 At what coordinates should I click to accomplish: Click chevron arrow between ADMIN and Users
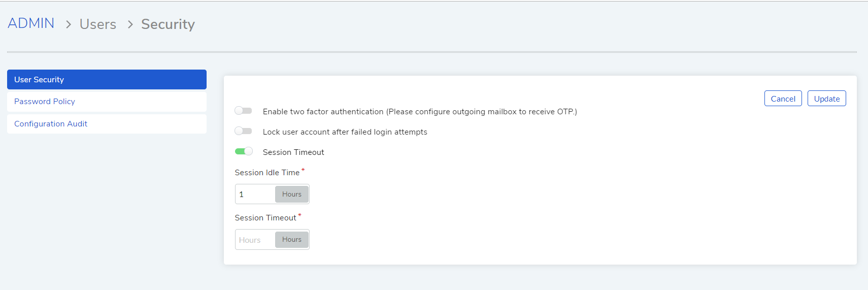(68, 24)
